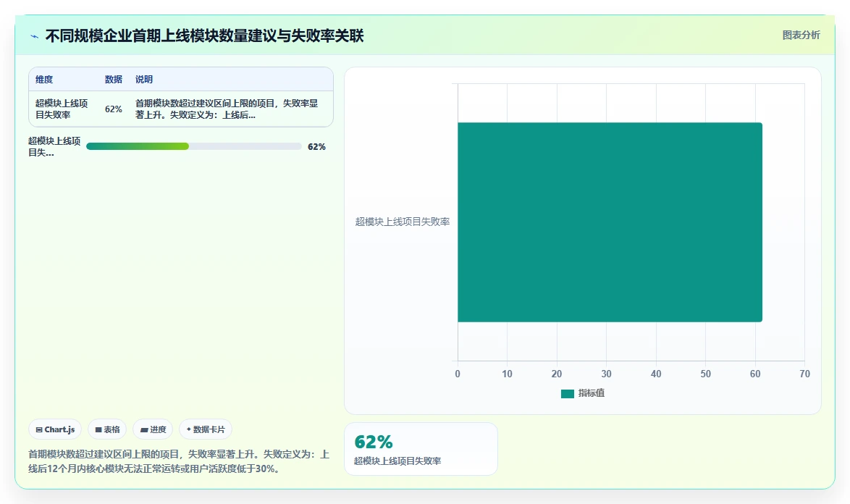Click the 维度 table column header
The width and height of the screenshot is (850, 504).
pyautogui.click(x=44, y=79)
